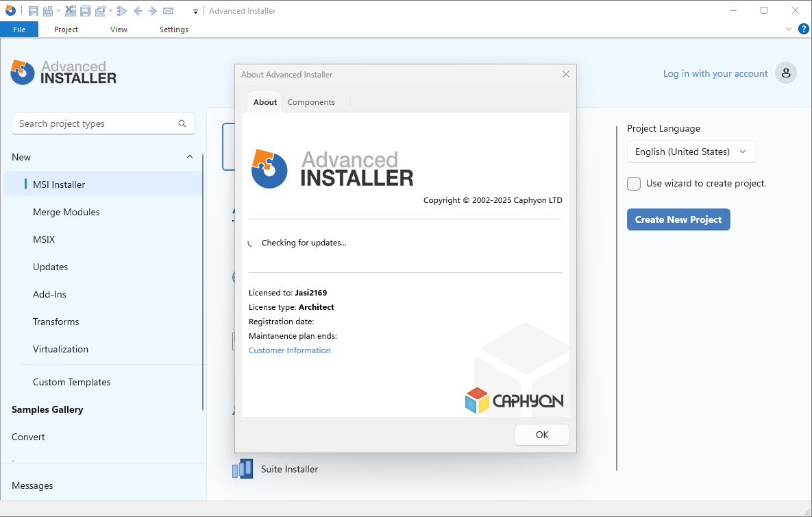The width and height of the screenshot is (812, 517).
Task: Click the Suite Installer project icon
Action: [243, 469]
